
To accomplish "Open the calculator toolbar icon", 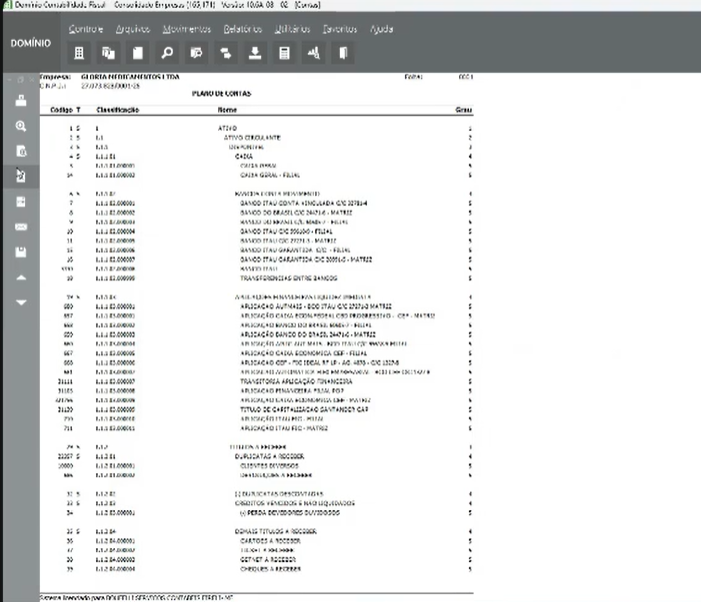I will 284,53.
